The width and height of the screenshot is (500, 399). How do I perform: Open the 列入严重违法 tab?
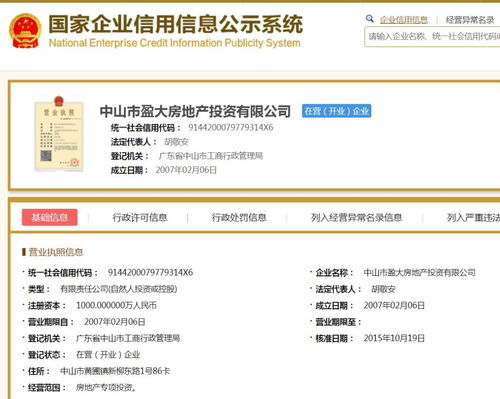[473, 218]
